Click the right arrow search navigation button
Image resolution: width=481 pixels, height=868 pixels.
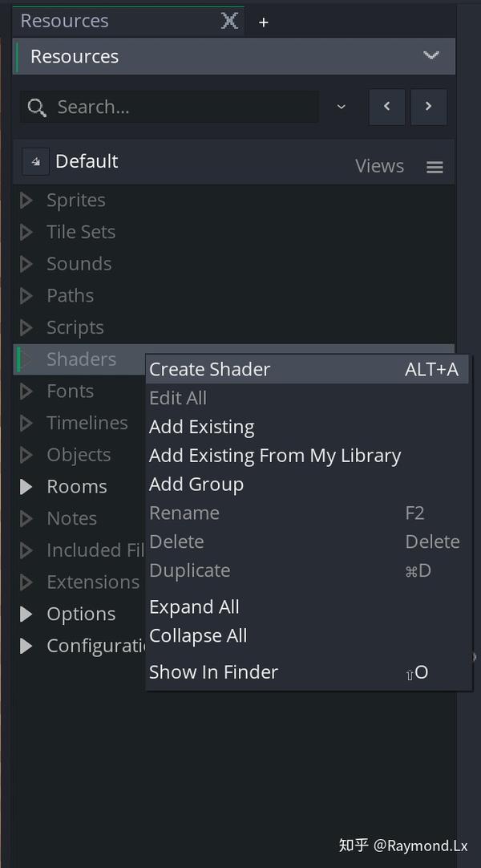[429, 107]
